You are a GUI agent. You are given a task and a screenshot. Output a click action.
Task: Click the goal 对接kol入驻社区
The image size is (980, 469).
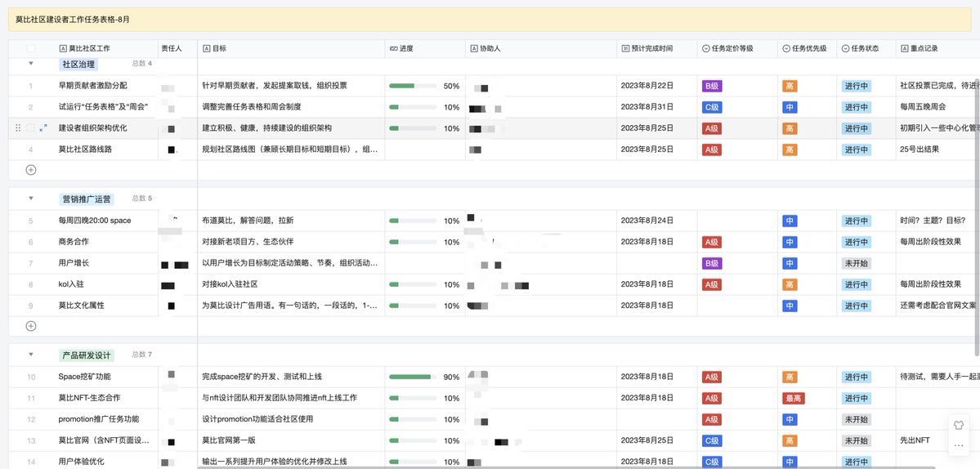[230, 284]
